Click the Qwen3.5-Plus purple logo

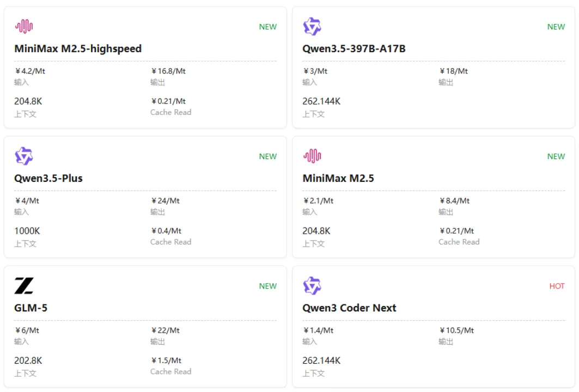(24, 156)
